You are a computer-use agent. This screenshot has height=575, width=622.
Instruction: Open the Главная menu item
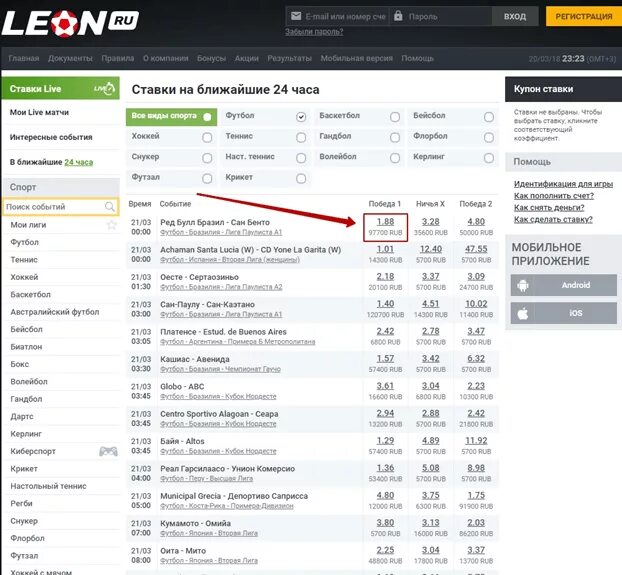point(24,58)
